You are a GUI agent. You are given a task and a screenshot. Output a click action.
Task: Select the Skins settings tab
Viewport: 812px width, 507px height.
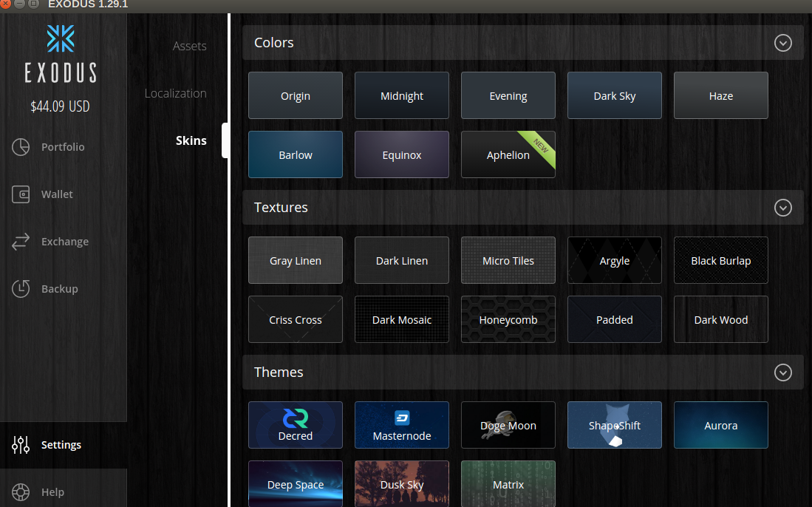[x=191, y=140]
